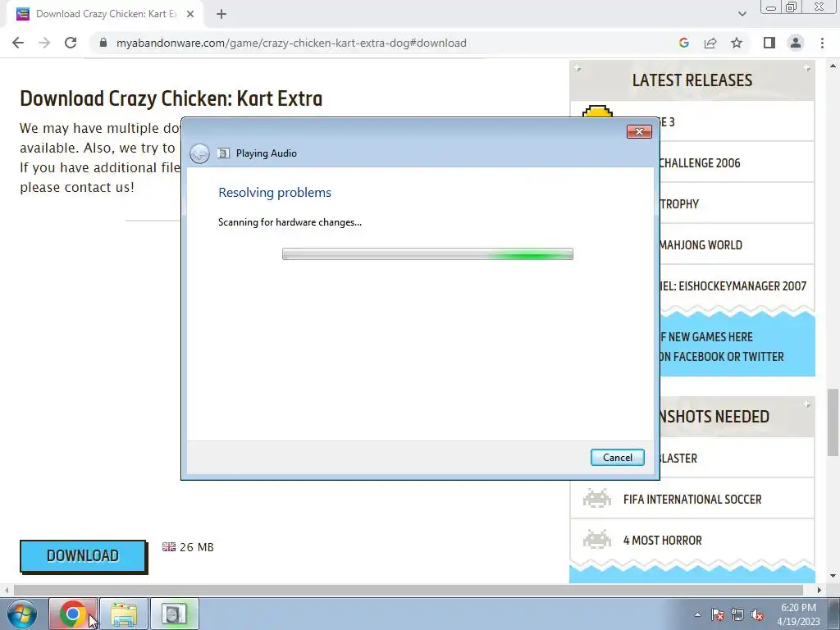
Task: Click scroll up arrow on page
Action: pos(833,66)
